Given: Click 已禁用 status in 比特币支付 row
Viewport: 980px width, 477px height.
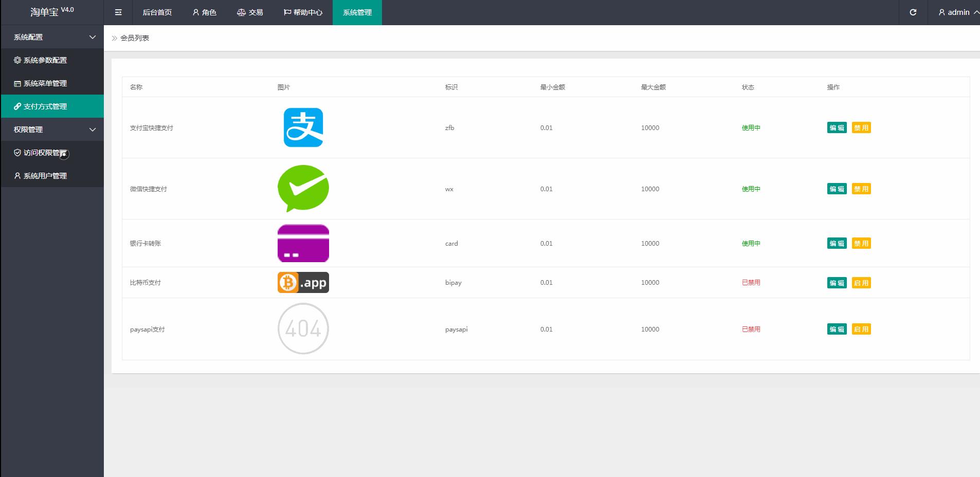Looking at the screenshot, I should click(751, 283).
